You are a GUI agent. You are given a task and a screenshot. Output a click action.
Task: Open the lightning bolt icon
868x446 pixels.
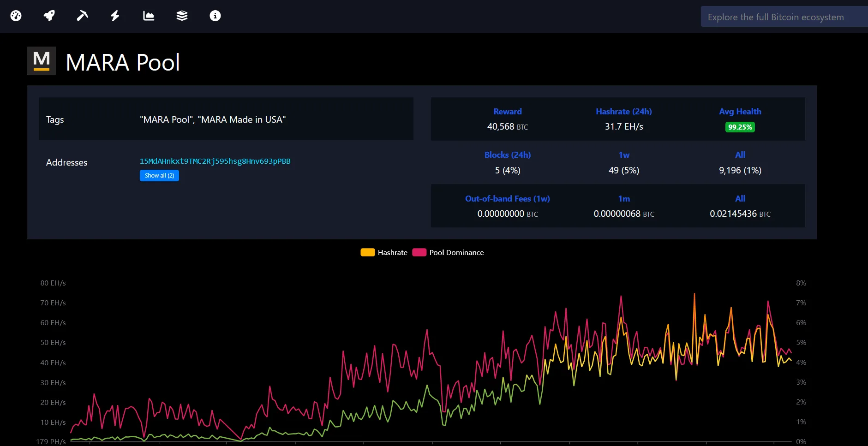tap(115, 16)
